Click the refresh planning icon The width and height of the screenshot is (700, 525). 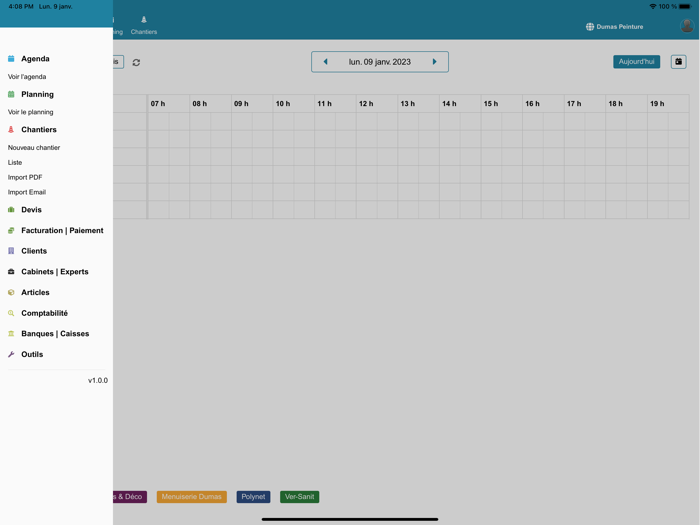136,62
